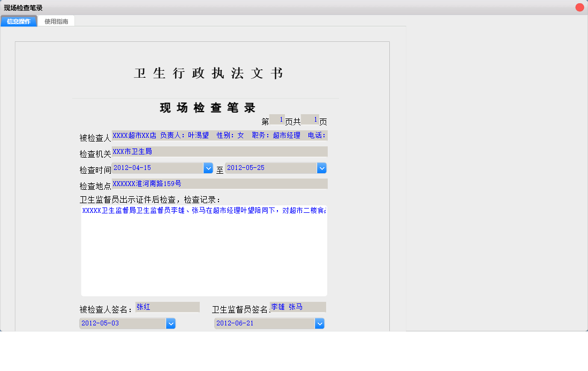
Task: Switch to the 使用指南 tab
Action: [x=56, y=21]
